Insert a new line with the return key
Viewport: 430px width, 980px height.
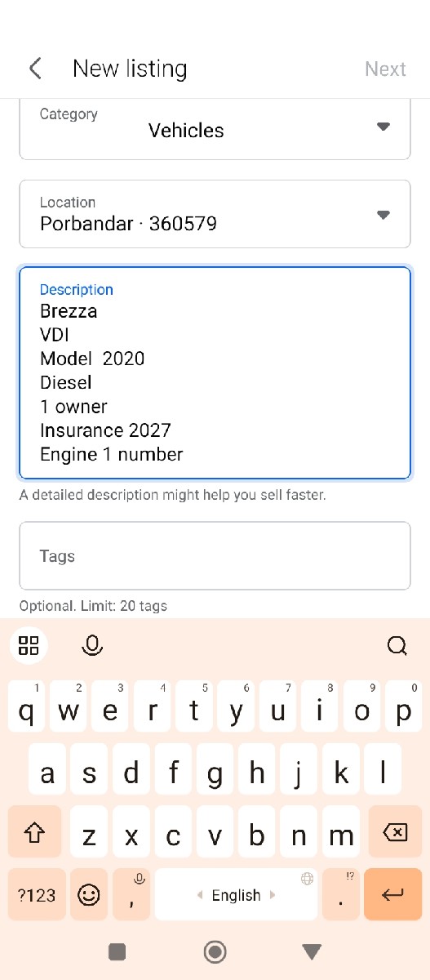392,894
